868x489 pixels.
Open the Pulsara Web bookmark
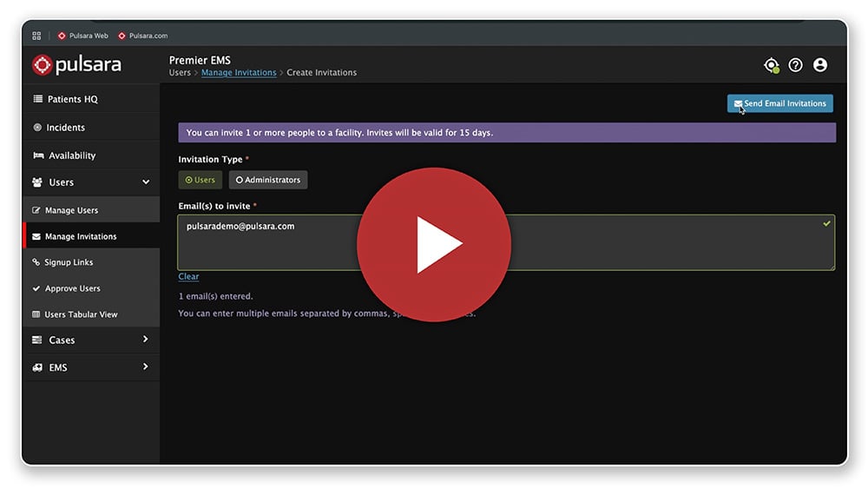(83, 36)
